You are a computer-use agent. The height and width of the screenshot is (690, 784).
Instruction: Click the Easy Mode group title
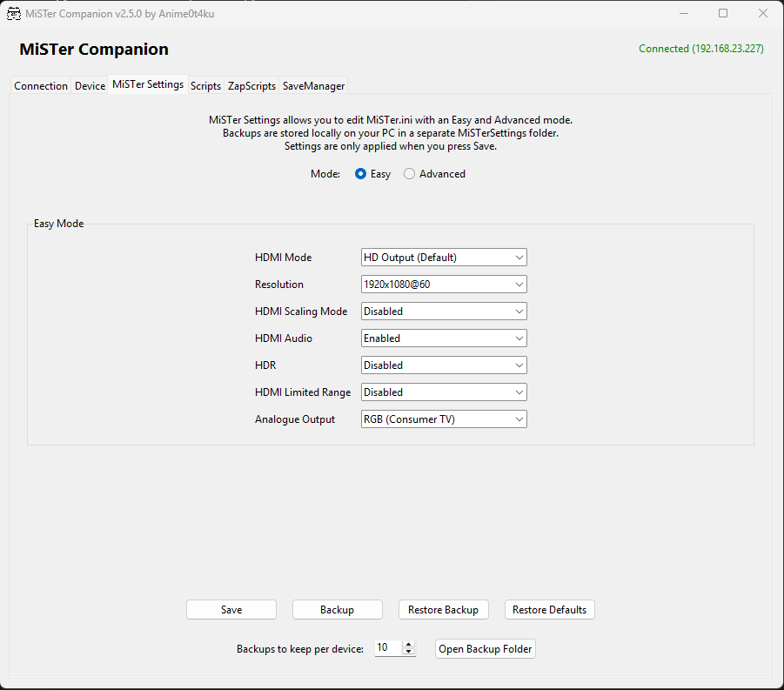[58, 224]
